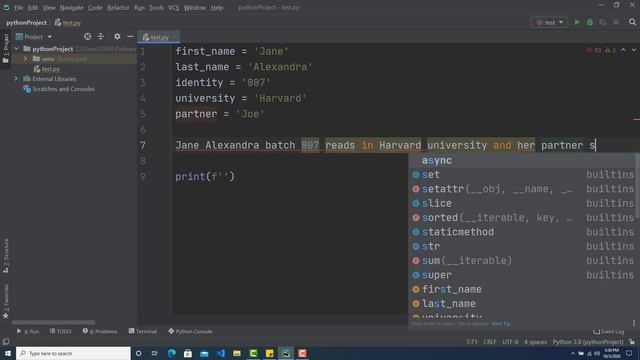Click the line separator CRLF in status bar
640x360 pixels.
[x=490, y=342]
